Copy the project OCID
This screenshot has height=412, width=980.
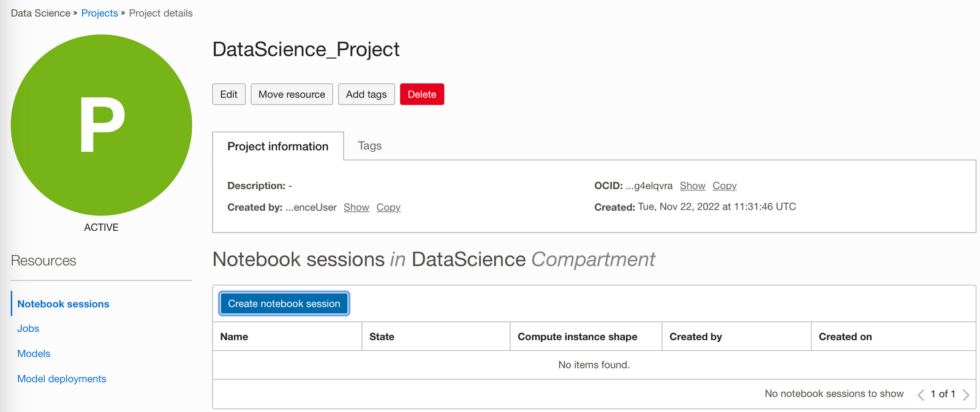(724, 185)
